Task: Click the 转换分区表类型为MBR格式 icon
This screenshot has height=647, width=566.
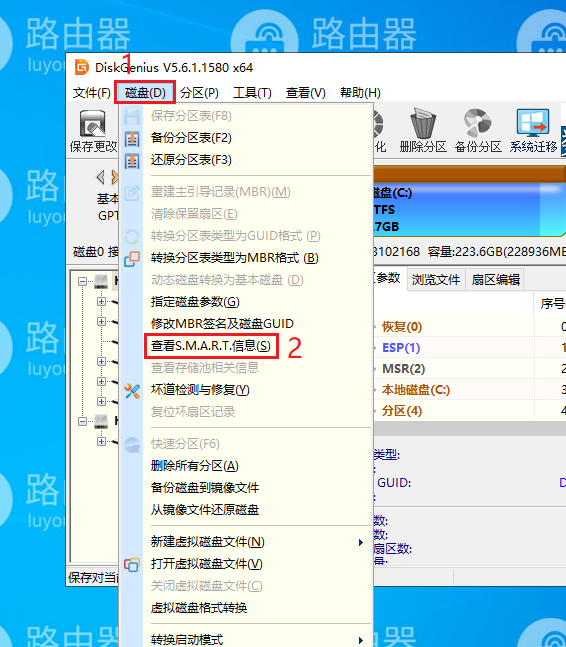Action: [132, 258]
